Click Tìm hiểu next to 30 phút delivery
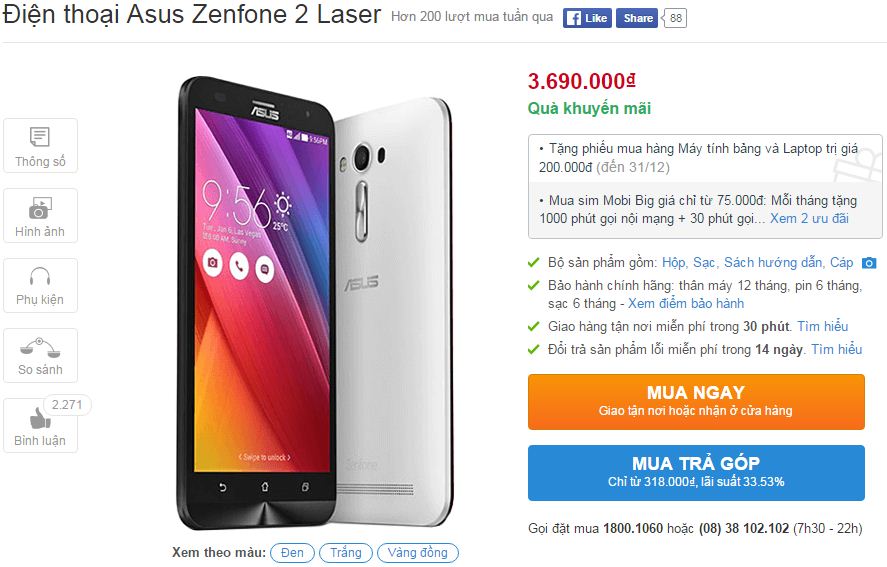887x567 pixels. 823,327
